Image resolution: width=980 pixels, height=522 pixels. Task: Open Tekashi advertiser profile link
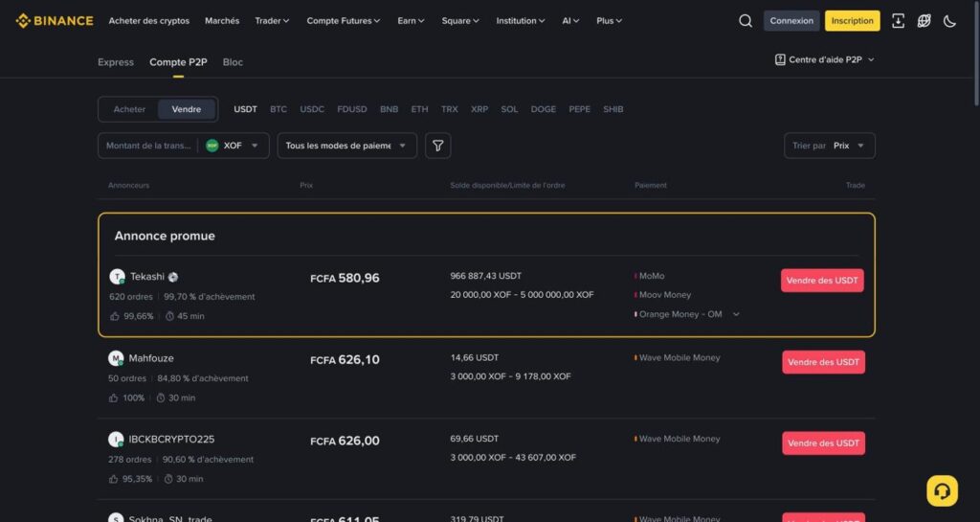[x=146, y=277]
